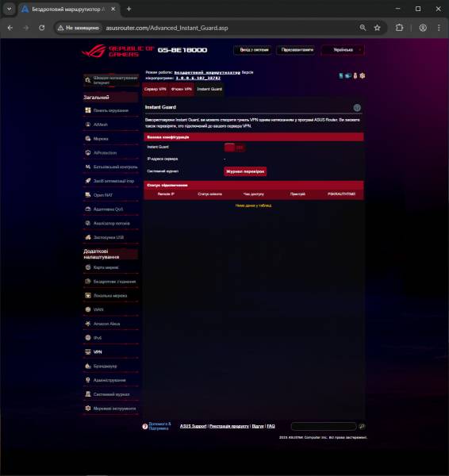Click the footer search input field
This screenshot has width=449, height=476.
click(324, 427)
